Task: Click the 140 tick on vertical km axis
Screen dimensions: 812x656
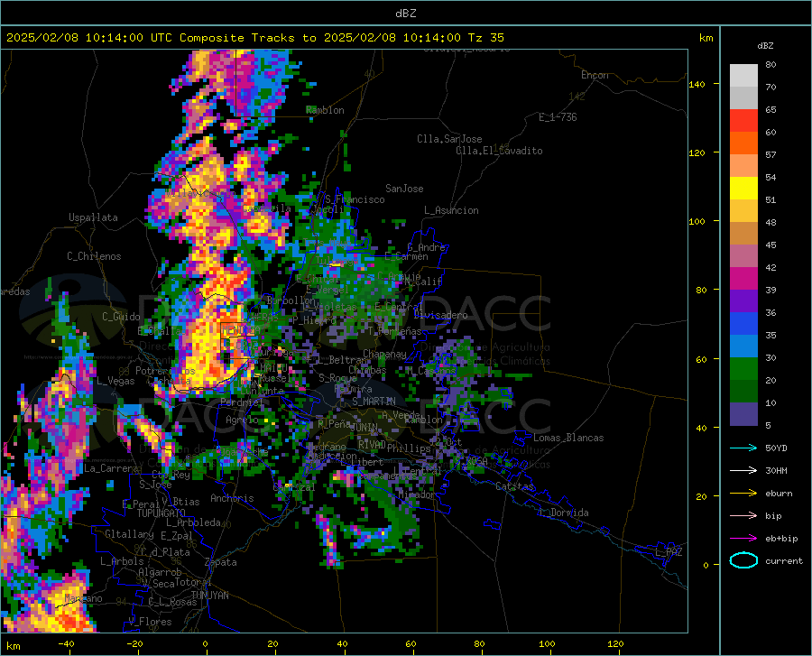Action: [x=697, y=84]
